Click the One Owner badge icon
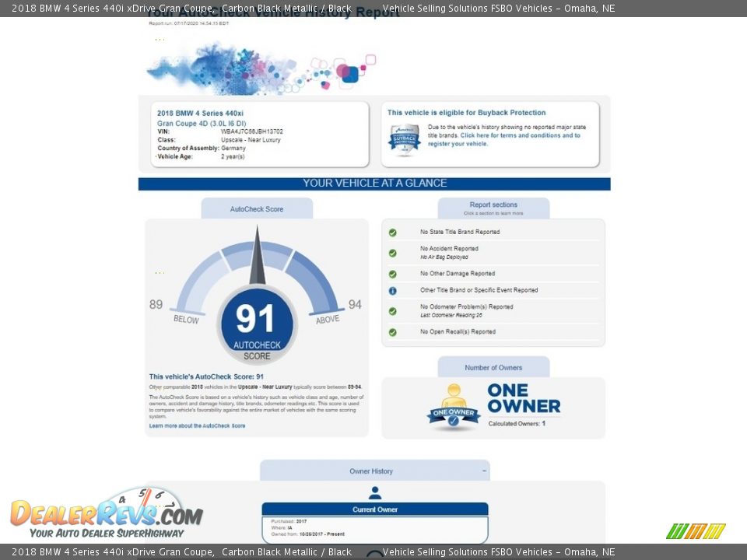The width and height of the screenshot is (747, 560). tap(453, 407)
